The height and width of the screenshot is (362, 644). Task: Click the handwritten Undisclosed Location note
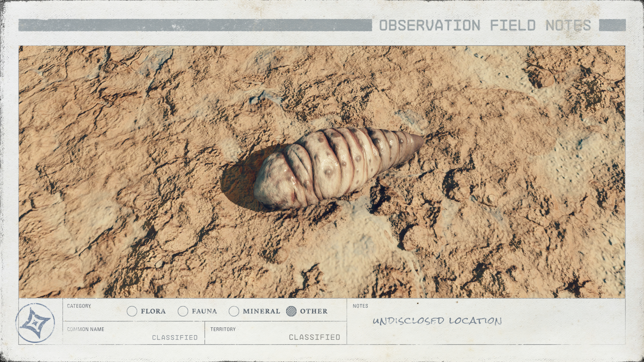(x=437, y=321)
